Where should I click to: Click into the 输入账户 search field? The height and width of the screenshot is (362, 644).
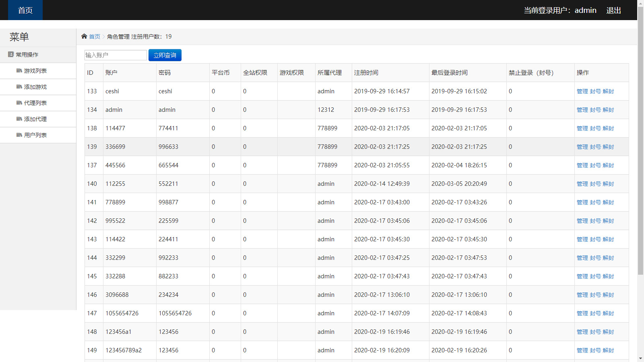116,55
